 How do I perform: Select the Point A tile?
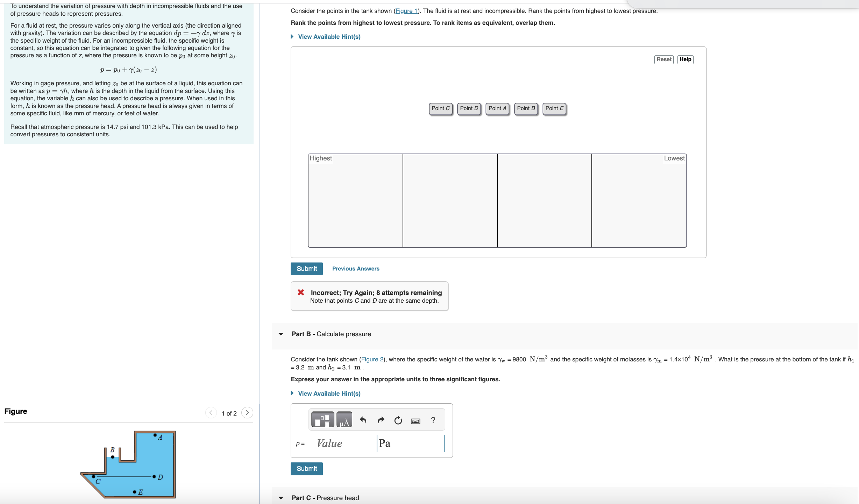(497, 109)
